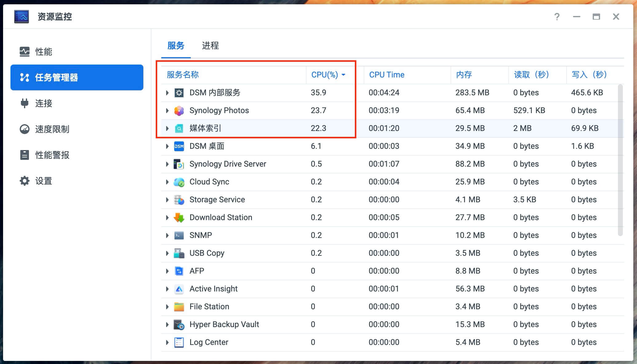Click the SNMP terminal icon
This screenshot has height=364, width=637.
pos(179,235)
